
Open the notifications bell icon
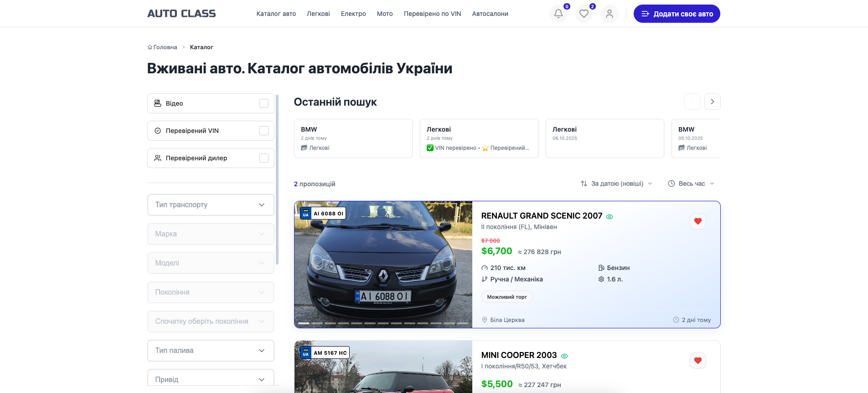pyautogui.click(x=558, y=14)
